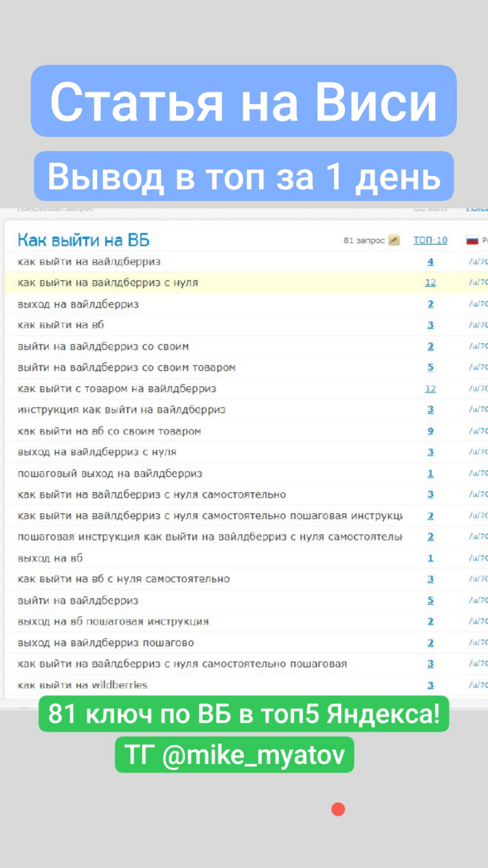Open position 12 for "как выйти на вайлдберриз с нуля"
The width and height of the screenshot is (488, 868).
click(x=430, y=282)
